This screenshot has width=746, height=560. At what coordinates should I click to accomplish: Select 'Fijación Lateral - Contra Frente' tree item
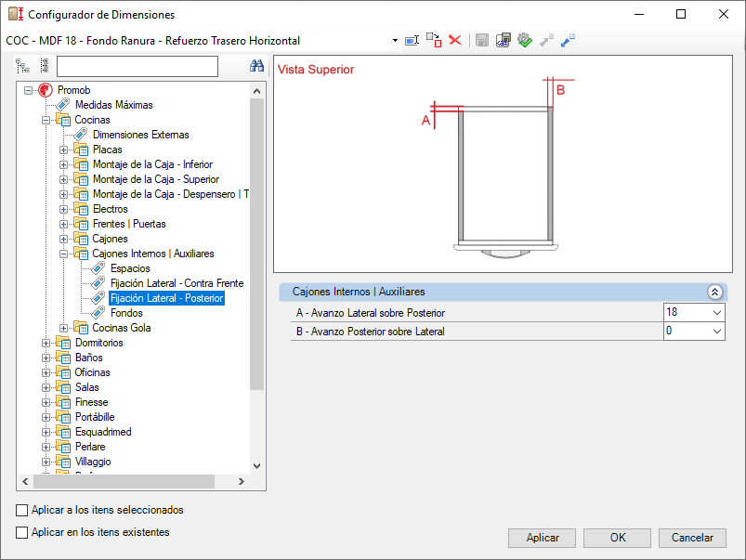coord(177,283)
